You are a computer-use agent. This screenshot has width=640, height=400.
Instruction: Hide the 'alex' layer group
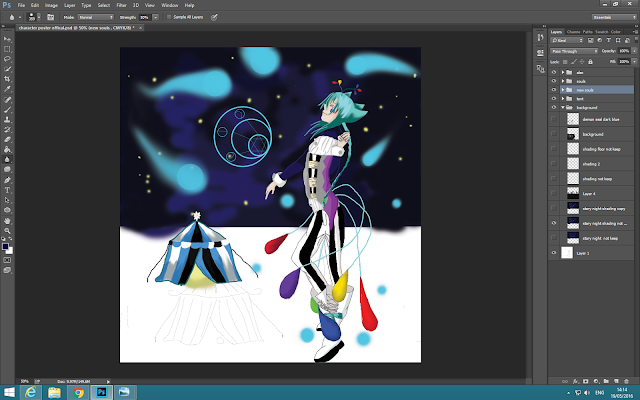(x=553, y=72)
